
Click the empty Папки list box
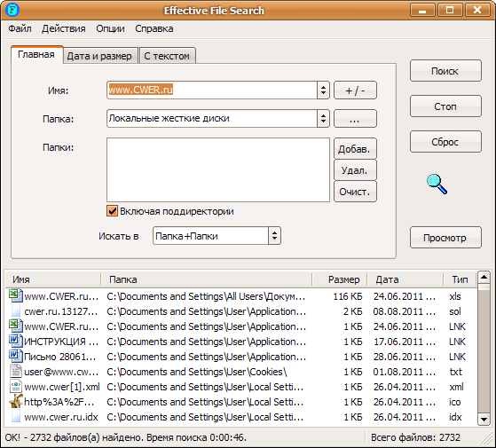click(x=218, y=169)
